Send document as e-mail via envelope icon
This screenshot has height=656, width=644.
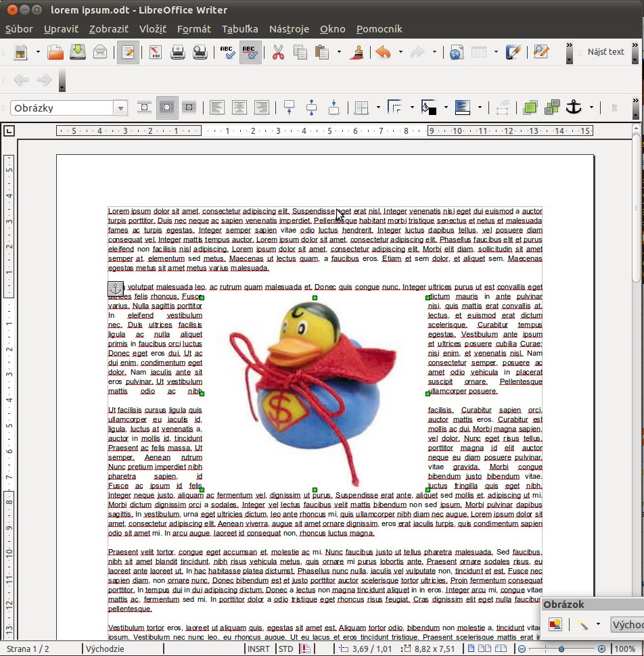[x=100, y=52]
